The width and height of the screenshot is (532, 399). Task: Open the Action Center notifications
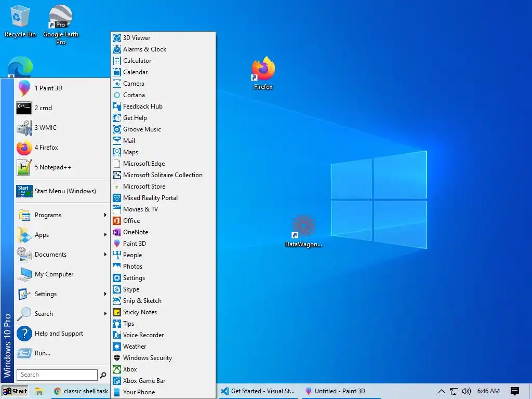515,391
